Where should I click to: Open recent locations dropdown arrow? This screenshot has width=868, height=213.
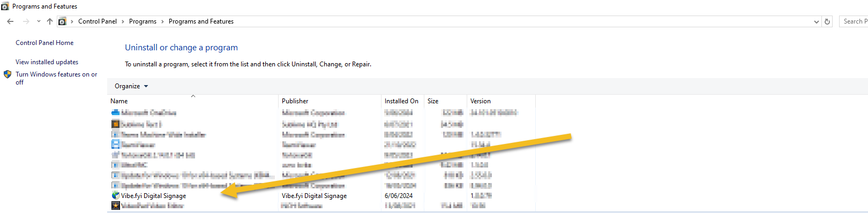[x=39, y=21]
